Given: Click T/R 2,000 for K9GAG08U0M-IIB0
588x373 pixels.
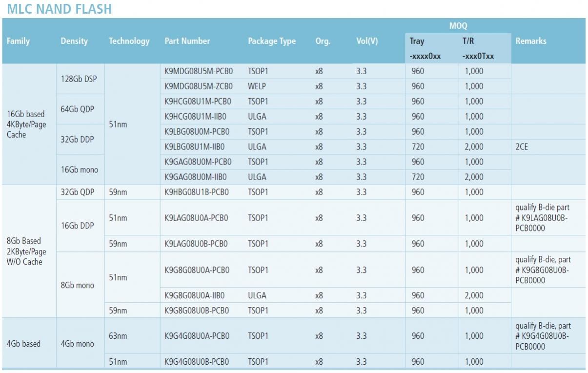Looking at the screenshot, I should pyautogui.click(x=473, y=177).
